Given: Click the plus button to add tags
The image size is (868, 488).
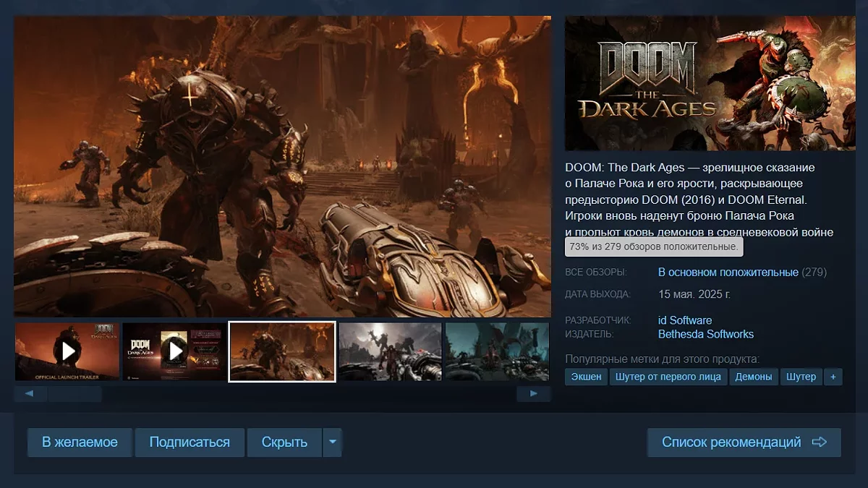Looking at the screenshot, I should click(833, 377).
